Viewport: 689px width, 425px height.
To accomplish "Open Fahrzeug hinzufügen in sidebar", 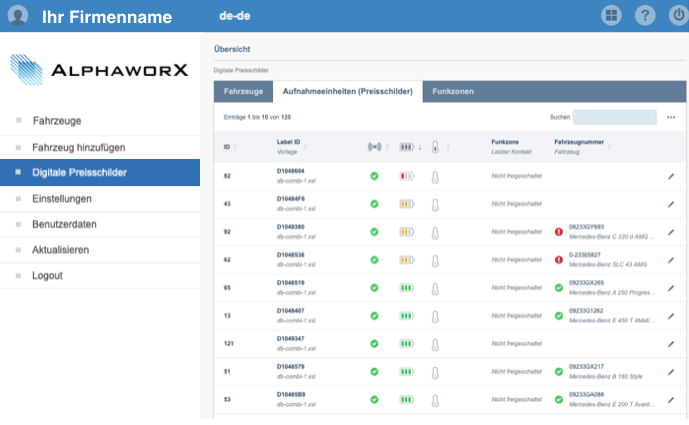I will pyautogui.click(x=79, y=147).
